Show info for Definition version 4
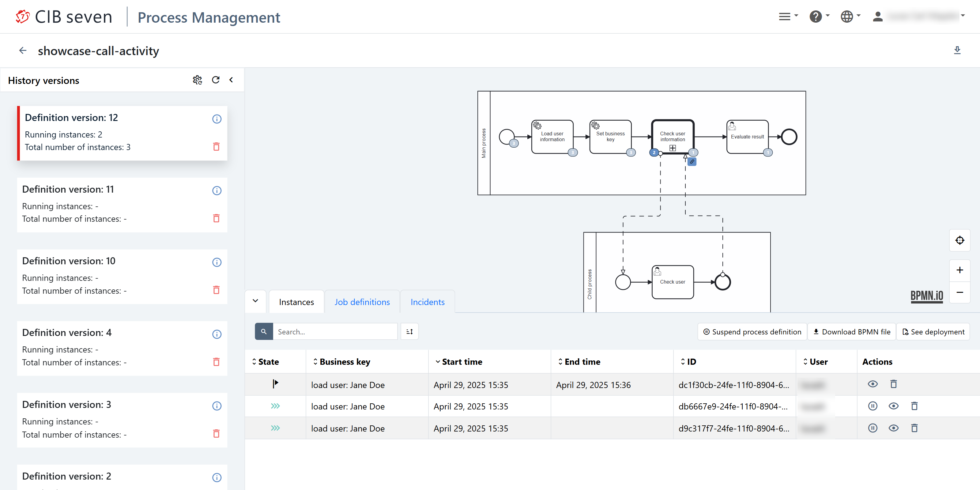This screenshot has height=490, width=980. 217,334
